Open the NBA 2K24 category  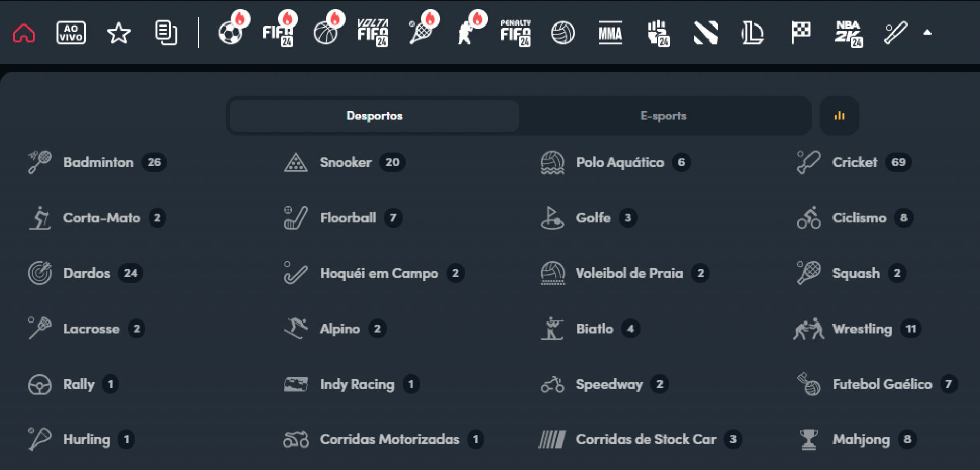tap(848, 33)
